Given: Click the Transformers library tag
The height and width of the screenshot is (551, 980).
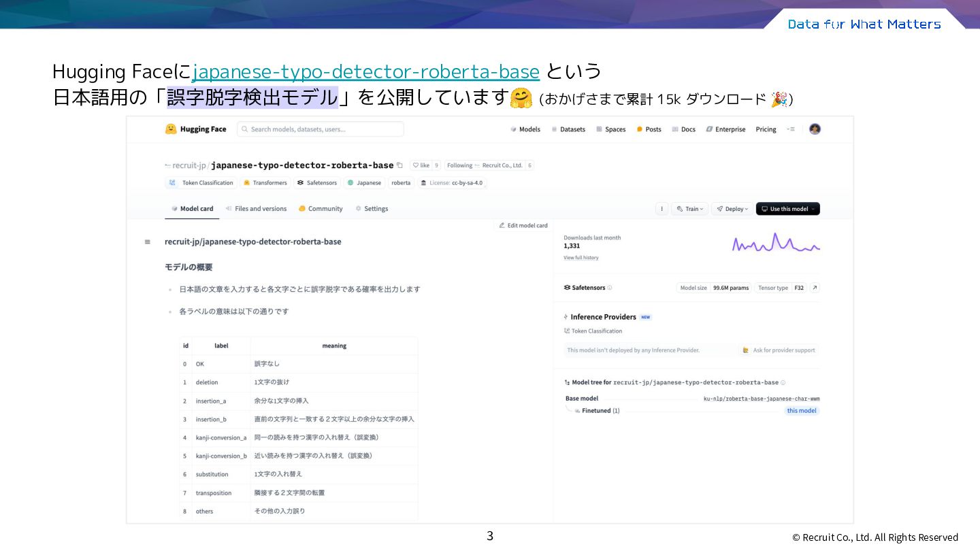Looking at the screenshot, I should click(265, 183).
